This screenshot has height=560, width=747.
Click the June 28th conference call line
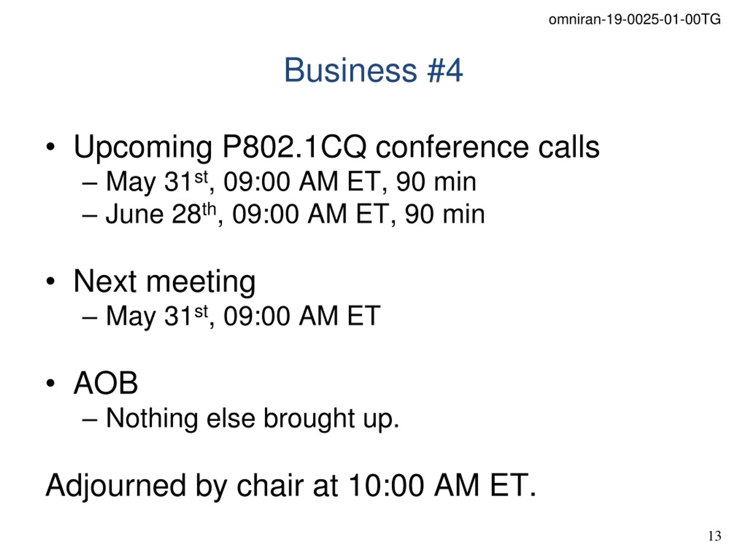tap(295, 214)
